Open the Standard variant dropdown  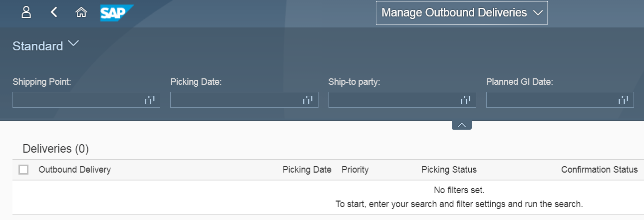(x=73, y=44)
